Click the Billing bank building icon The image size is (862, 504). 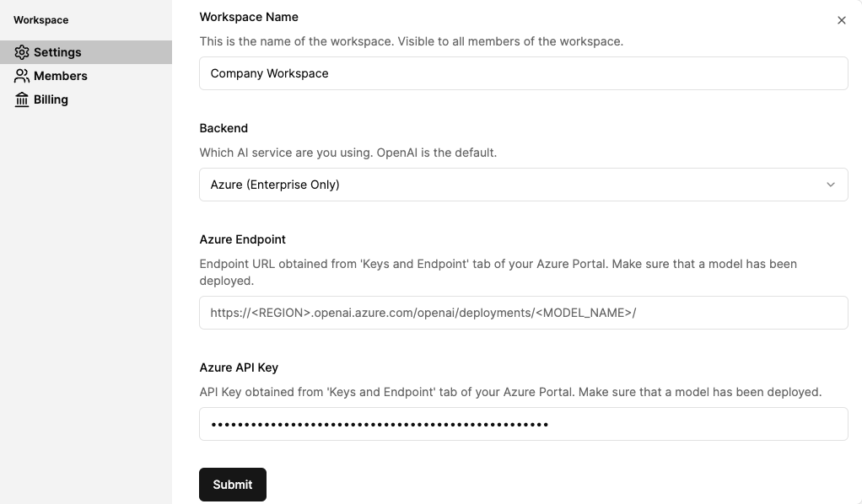(x=21, y=99)
